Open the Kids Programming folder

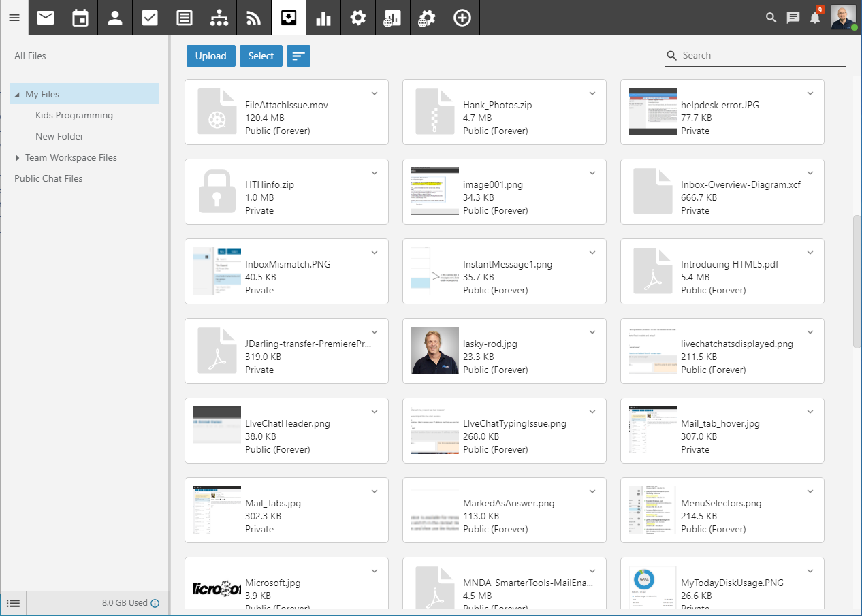tap(74, 115)
